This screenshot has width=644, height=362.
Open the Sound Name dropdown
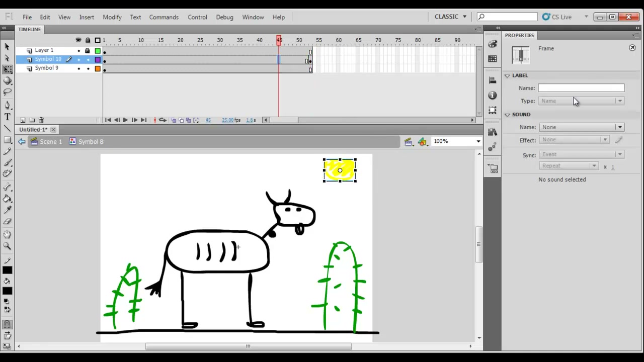(x=582, y=127)
